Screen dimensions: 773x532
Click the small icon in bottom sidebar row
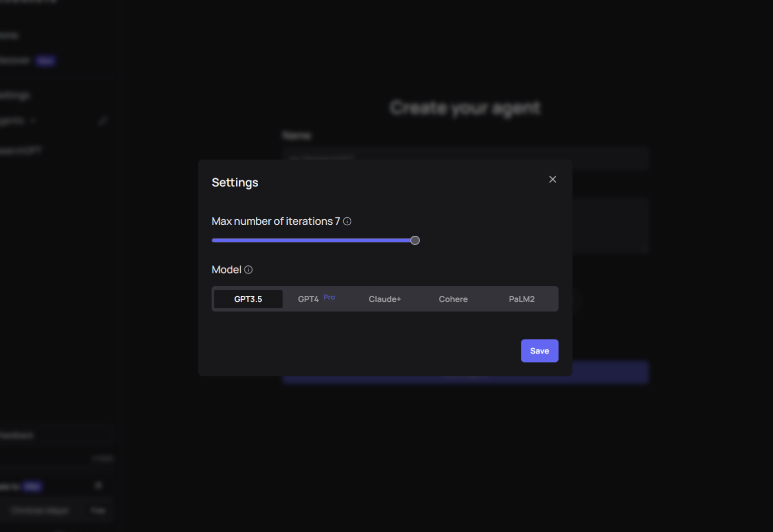coord(99,485)
